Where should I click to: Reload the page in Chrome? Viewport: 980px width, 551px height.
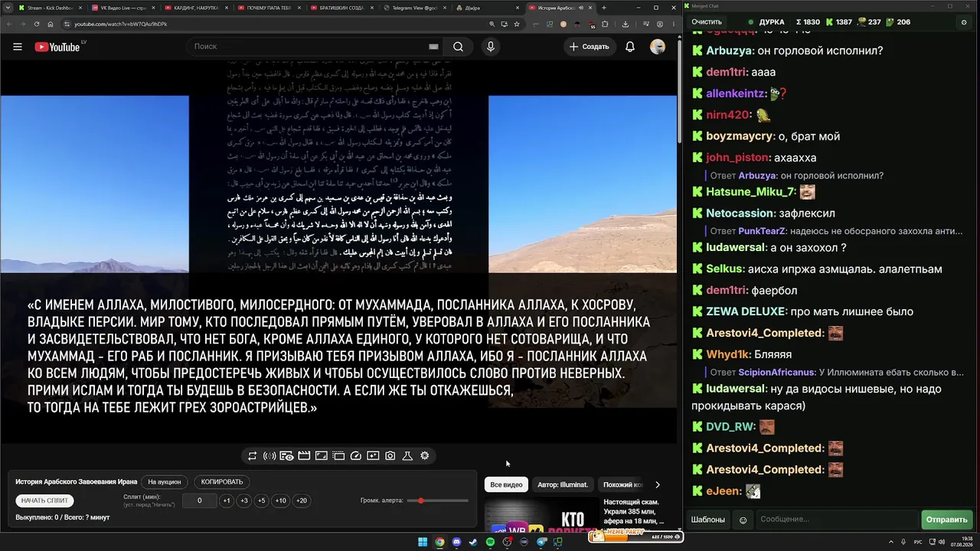pos(37,24)
